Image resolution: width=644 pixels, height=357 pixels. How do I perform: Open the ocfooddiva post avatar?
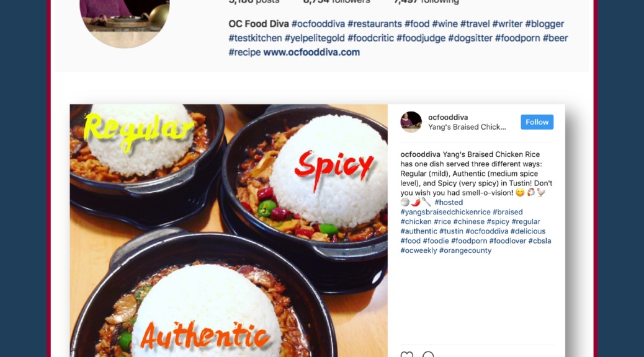(x=411, y=122)
